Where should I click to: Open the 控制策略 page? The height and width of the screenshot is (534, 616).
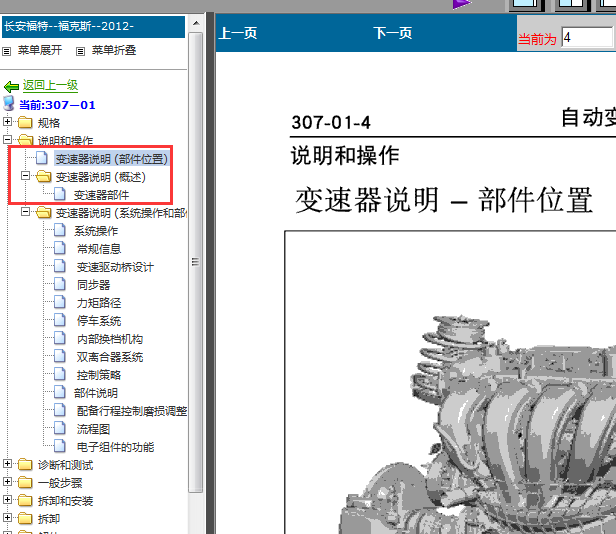point(99,375)
